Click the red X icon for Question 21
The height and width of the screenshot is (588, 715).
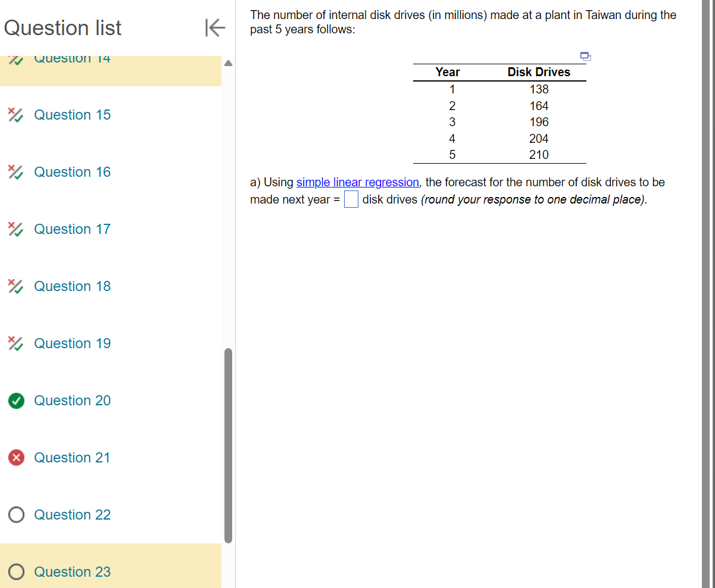click(x=15, y=458)
